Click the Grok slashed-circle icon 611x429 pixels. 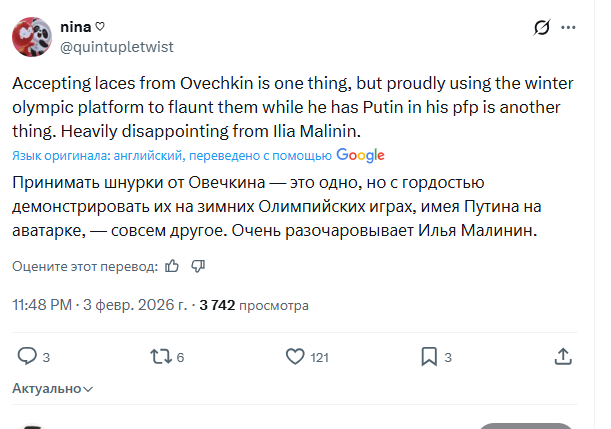[543, 27]
